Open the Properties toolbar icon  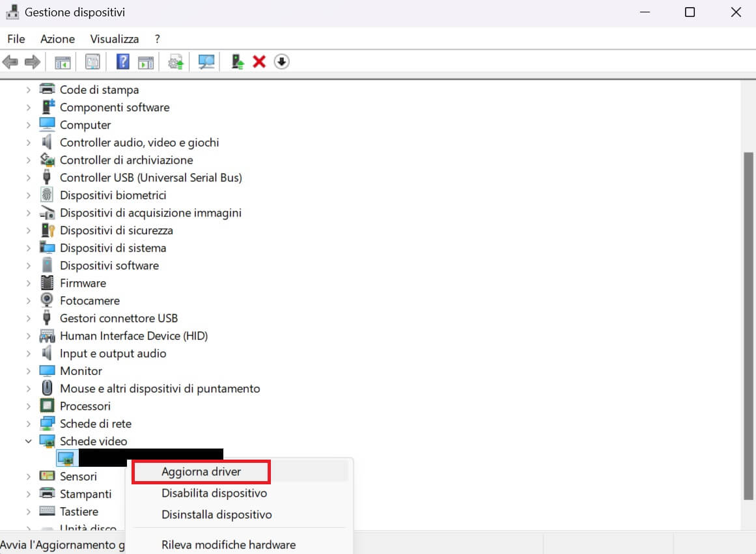point(92,62)
